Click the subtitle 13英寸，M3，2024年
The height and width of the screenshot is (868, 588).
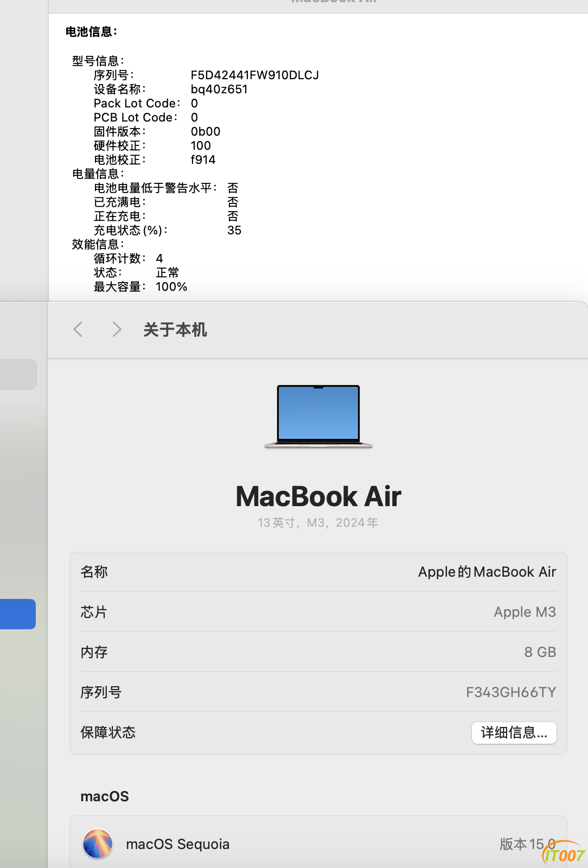pos(318,522)
